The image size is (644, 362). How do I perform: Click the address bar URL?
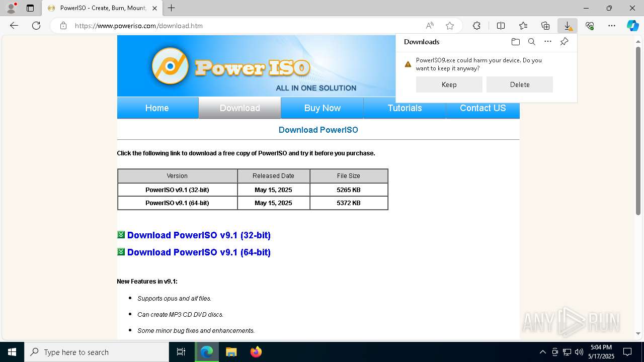tap(138, 26)
